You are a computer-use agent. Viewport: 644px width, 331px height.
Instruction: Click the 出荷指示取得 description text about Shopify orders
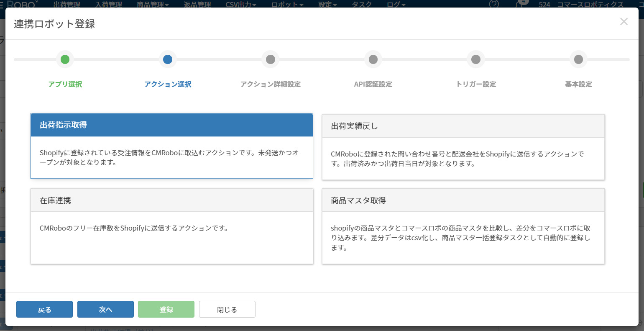pos(169,157)
